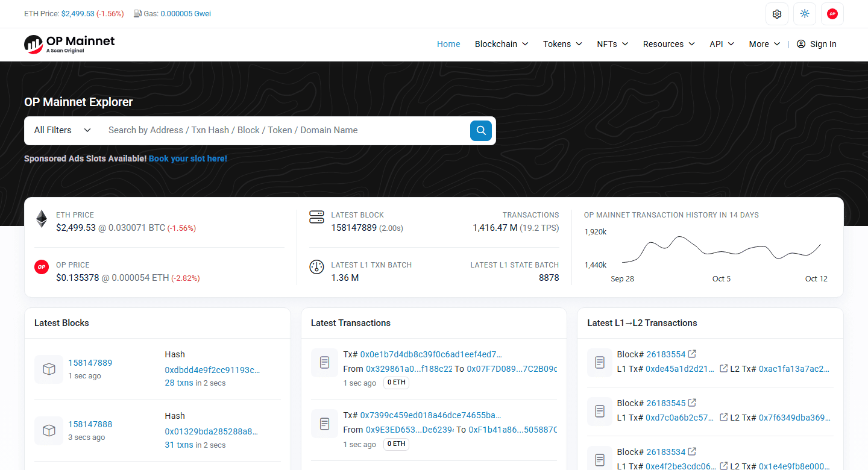Click the Ethereum diamond icon beside ETH Price

point(42,219)
